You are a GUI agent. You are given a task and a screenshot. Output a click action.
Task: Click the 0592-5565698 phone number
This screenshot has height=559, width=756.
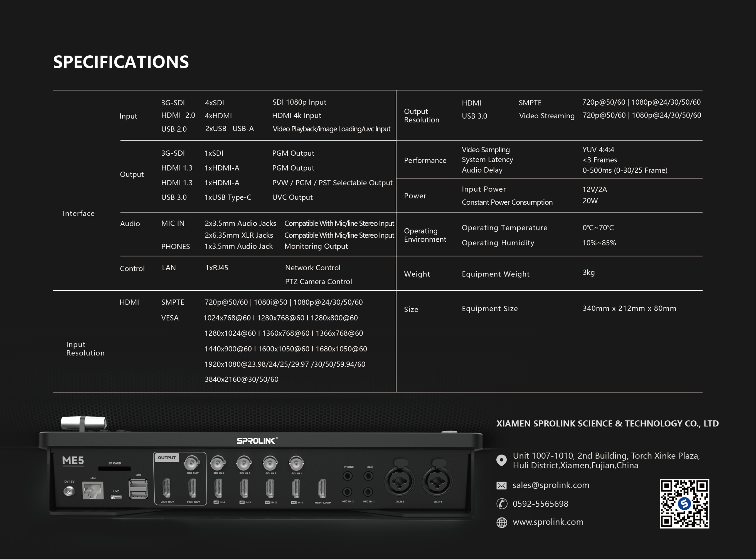(x=540, y=504)
